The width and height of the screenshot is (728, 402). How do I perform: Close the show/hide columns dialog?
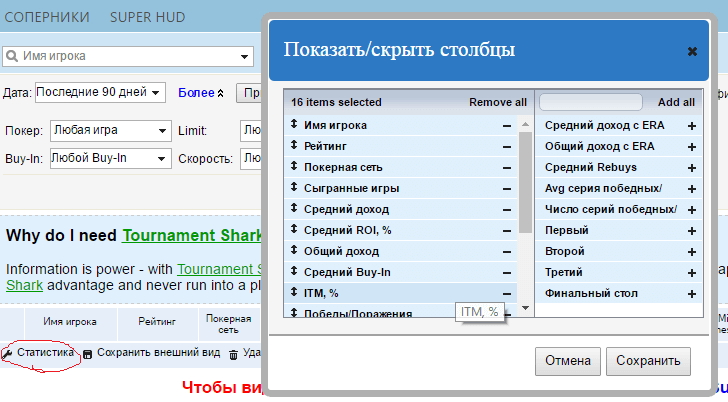[692, 51]
